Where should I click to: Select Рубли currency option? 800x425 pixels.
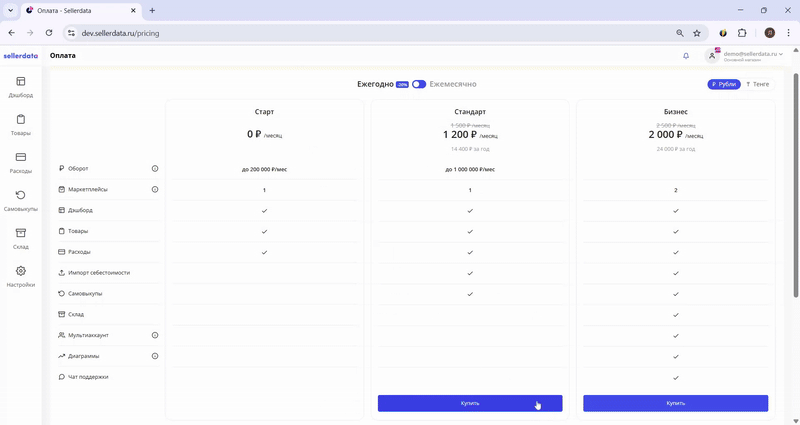[x=724, y=85]
